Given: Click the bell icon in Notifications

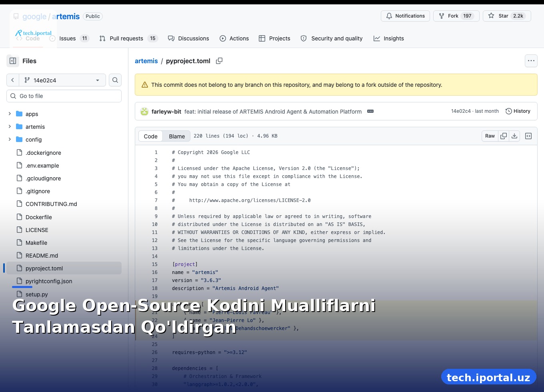Looking at the screenshot, I should tap(389, 16).
